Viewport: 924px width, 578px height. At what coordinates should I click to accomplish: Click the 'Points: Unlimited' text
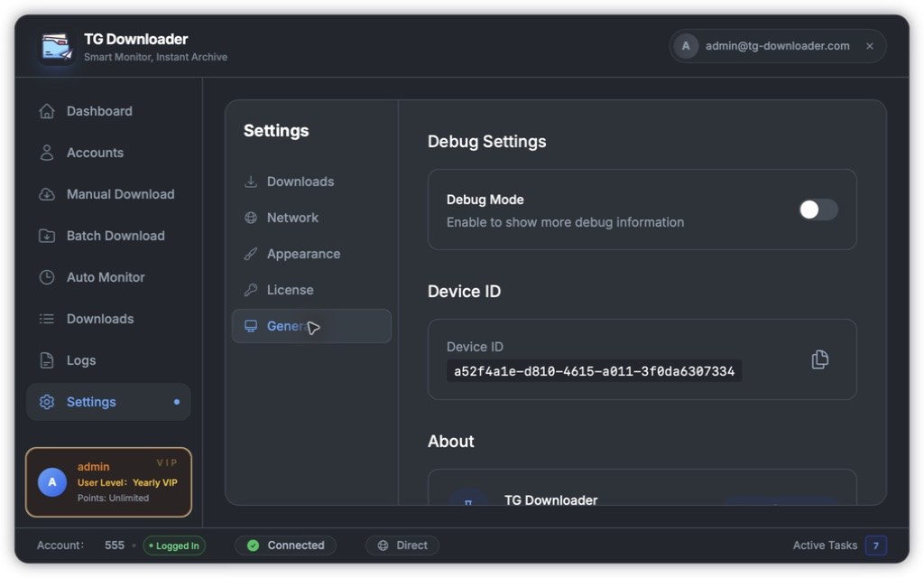pos(113,499)
